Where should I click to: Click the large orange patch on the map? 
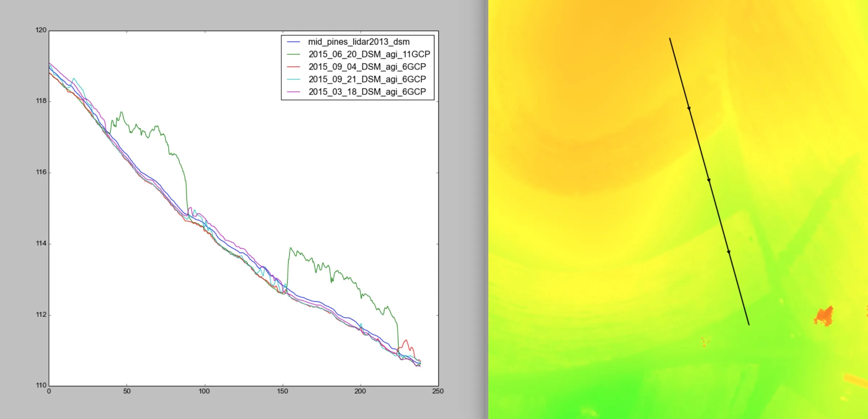click(x=824, y=316)
